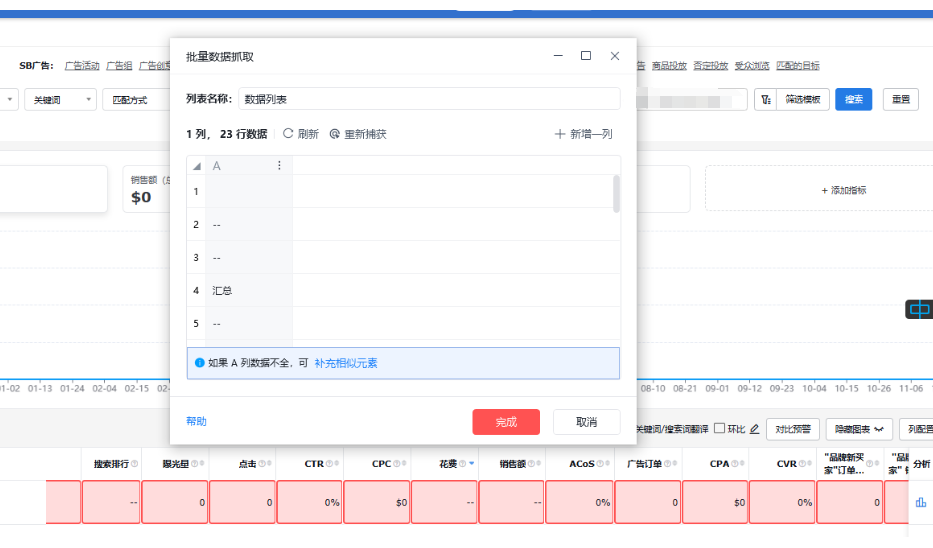
Task: Click the help icon beside 曝光量 header
Action: 194,464
